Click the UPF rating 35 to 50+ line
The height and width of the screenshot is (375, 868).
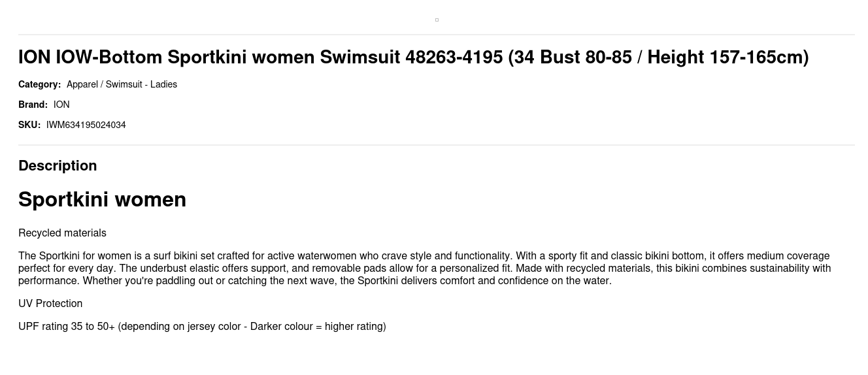tap(202, 327)
